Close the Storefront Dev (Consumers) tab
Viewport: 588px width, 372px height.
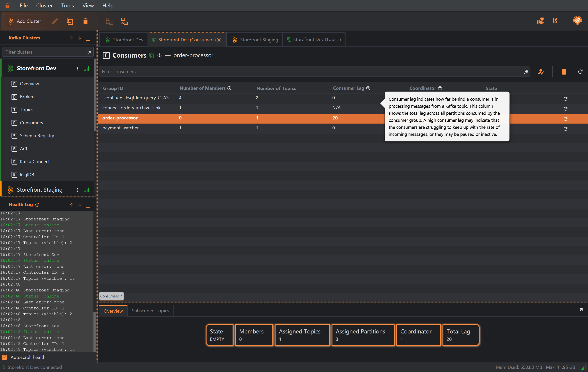point(219,40)
